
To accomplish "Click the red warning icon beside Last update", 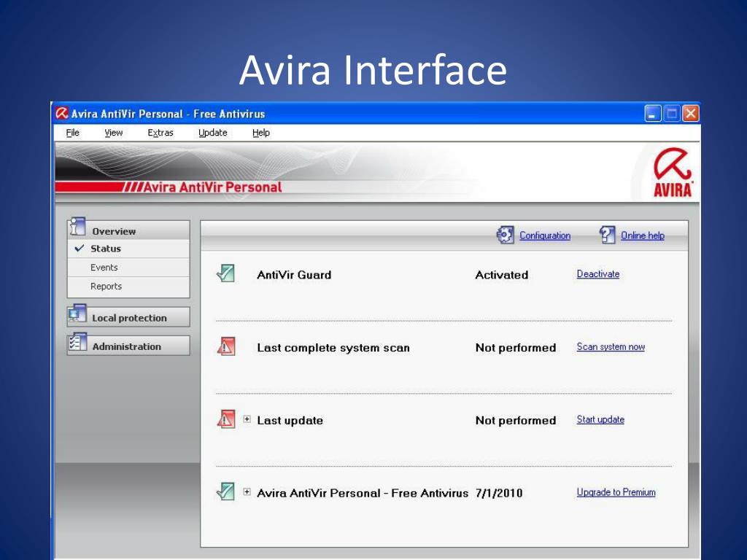I will (x=226, y=419).
